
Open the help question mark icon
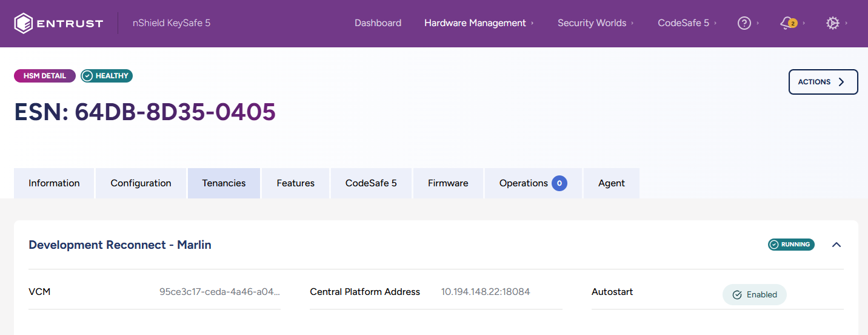coord(744,23)
